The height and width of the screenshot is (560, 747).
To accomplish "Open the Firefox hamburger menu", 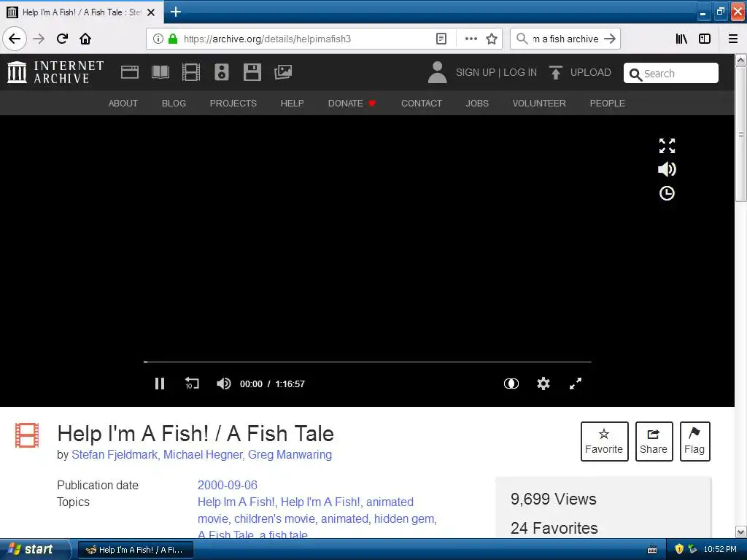I will coord(733,39).
